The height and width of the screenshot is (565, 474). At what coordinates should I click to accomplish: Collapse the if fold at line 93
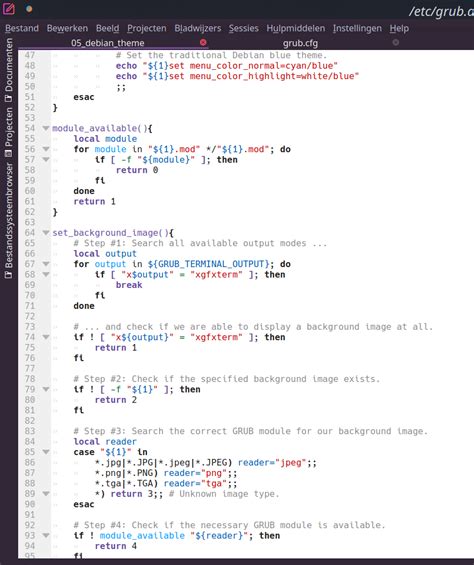coord(46,535)
